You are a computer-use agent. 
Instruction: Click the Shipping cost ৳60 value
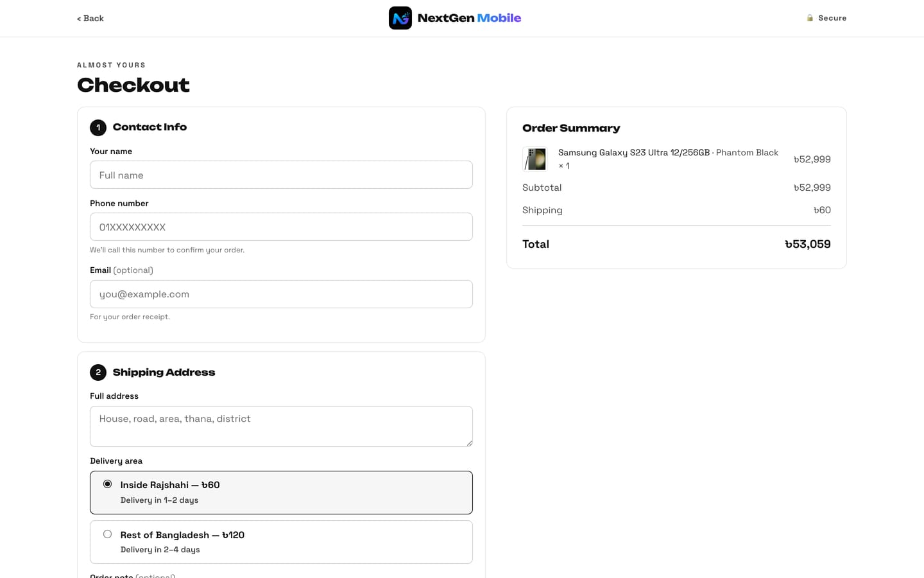click(x=822, y=210)
